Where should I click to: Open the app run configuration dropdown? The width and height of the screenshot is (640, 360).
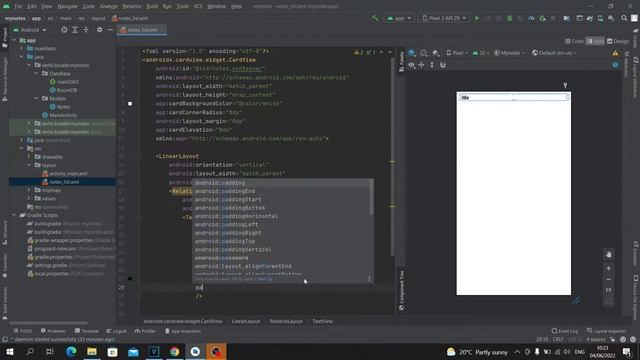[x=399, y=18]
